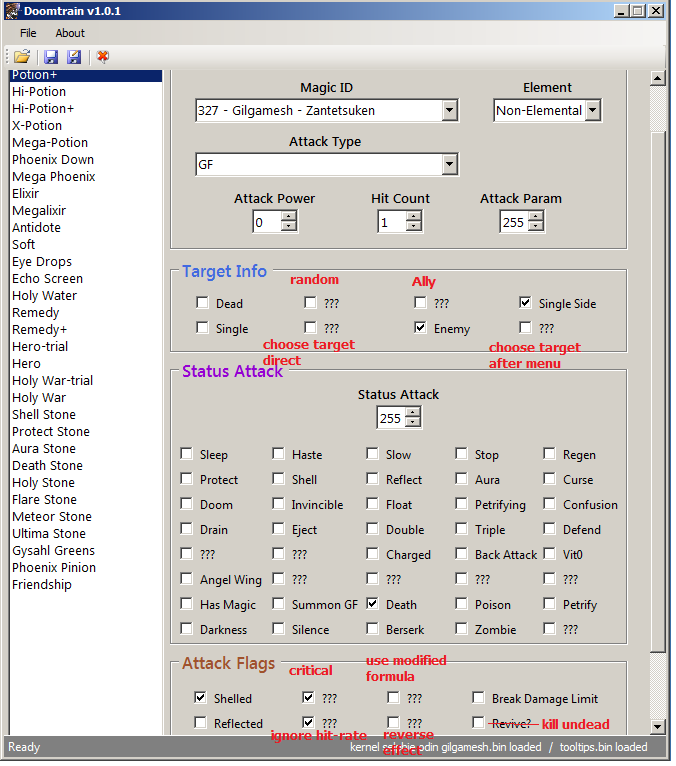Enable the Single target checkbox

pyautogui.click(x=202, y=328)
